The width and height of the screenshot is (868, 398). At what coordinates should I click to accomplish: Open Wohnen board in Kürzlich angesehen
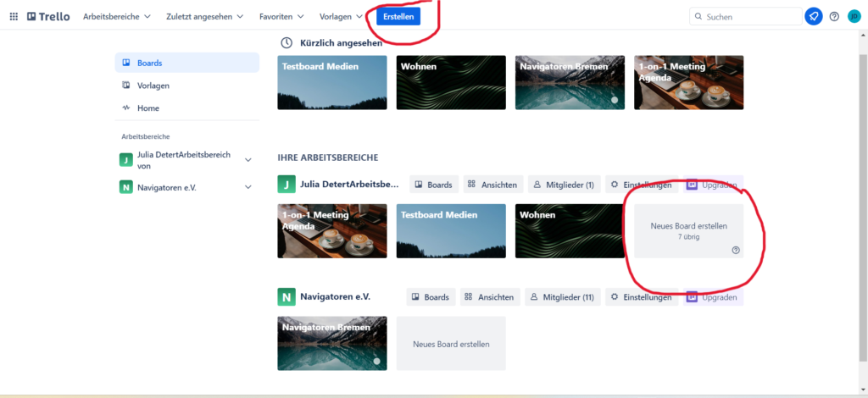pos(451,82)
